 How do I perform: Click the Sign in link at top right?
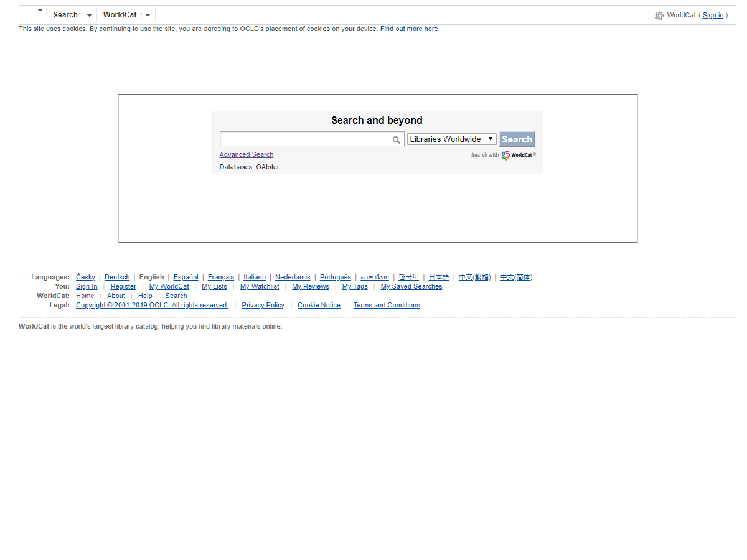point(713,15)
